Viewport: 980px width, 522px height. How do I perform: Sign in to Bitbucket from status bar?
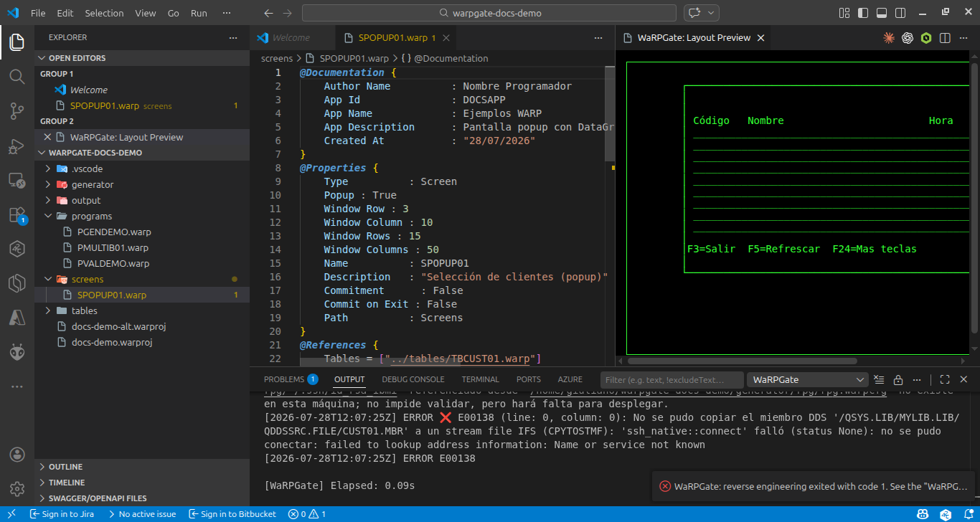pos(232,514)
